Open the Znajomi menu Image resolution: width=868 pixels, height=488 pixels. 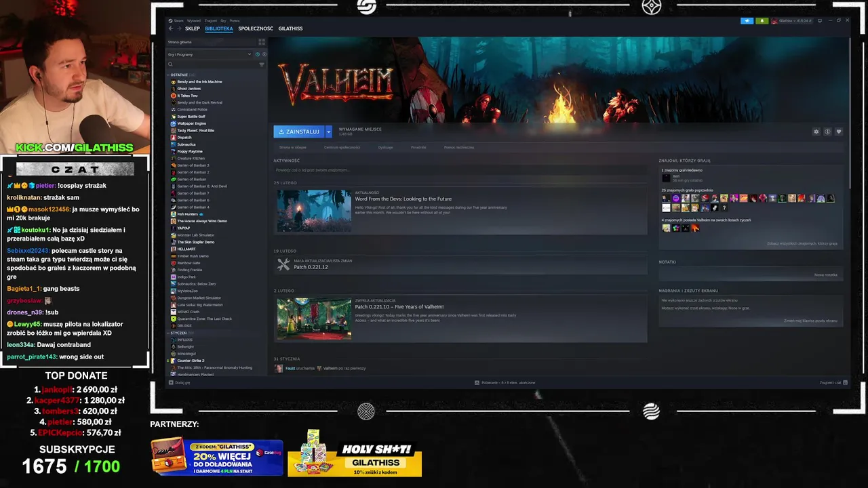tap(211, 21)
